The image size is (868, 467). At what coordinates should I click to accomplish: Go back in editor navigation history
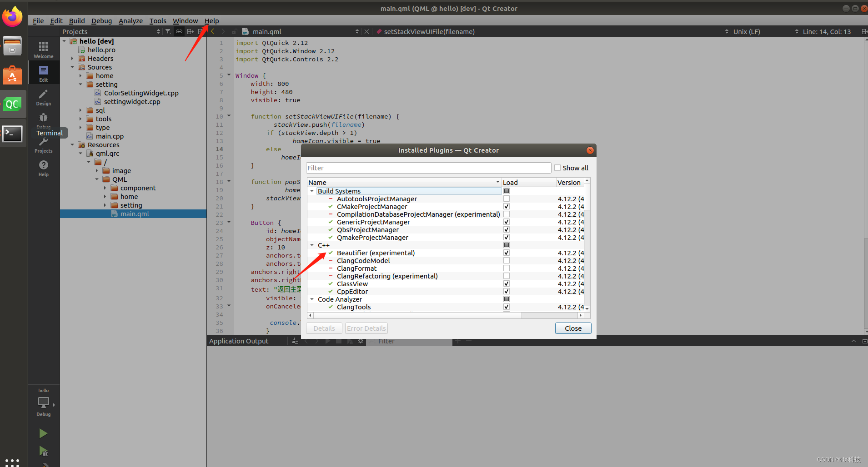[x=213, y=31]
